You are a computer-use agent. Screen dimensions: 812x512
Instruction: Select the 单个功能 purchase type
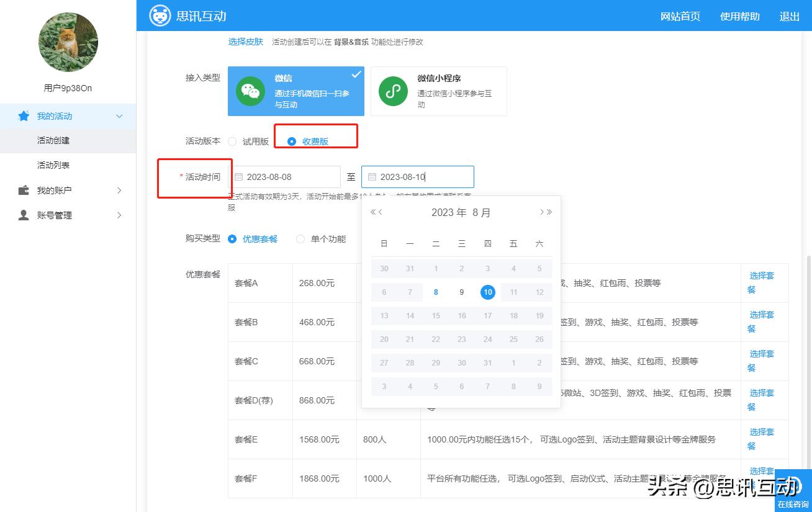pos(300,239)
